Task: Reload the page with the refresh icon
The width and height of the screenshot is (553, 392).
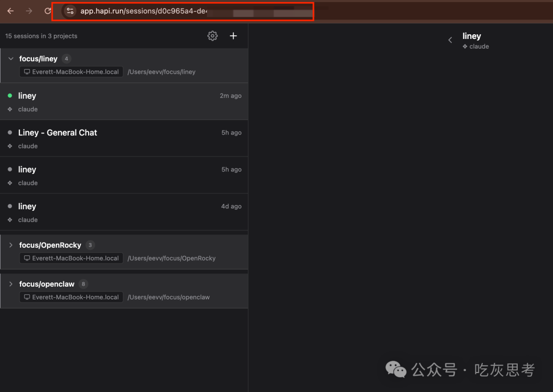Action: (48, 11)
